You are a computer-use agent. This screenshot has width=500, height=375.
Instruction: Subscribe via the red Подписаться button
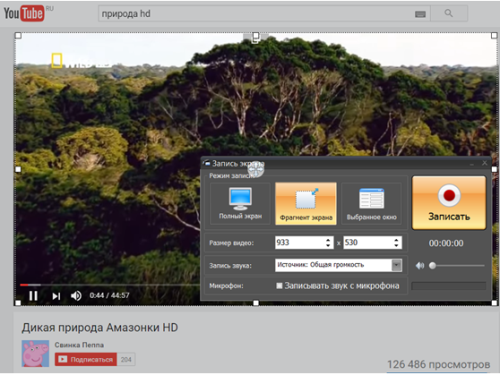click(x=86, y=359)
